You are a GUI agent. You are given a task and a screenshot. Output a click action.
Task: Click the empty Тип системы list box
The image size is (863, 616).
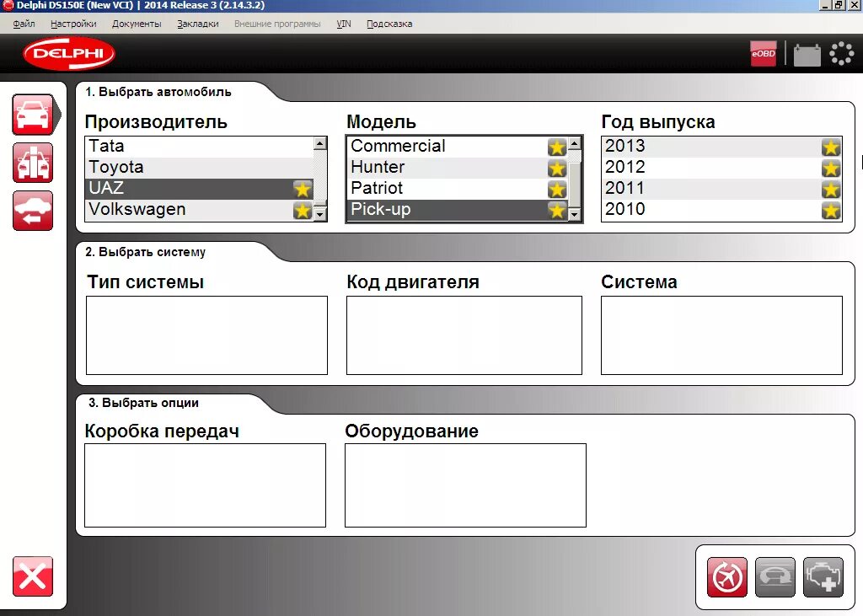(x=207, y=335)
